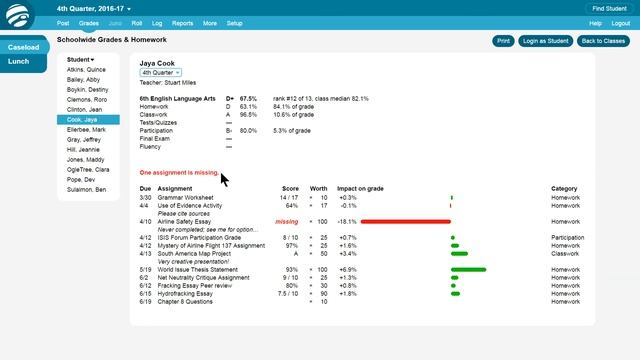The width and height of the screenshot is (640, 360).
Task: Select the Caseload sidebar tab
Action: [24, 47]
